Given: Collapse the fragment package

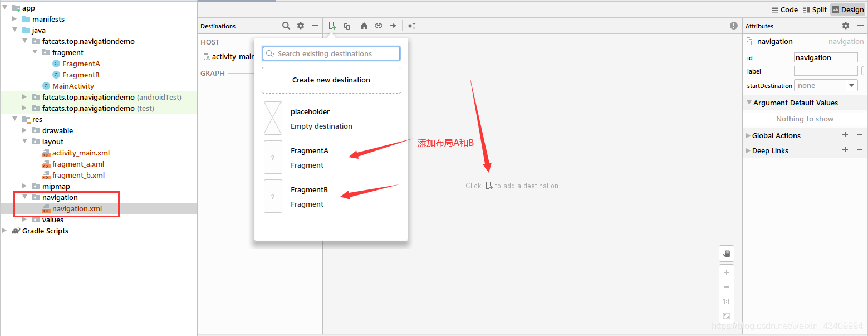Looking at the screenshot, I should pos(35,52).
